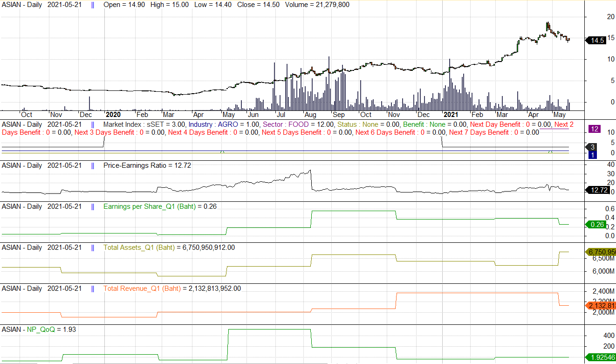Select the black 12.72 P/E value tag
616x364 pixels.
pyautogui.click(x=597, y=190)
